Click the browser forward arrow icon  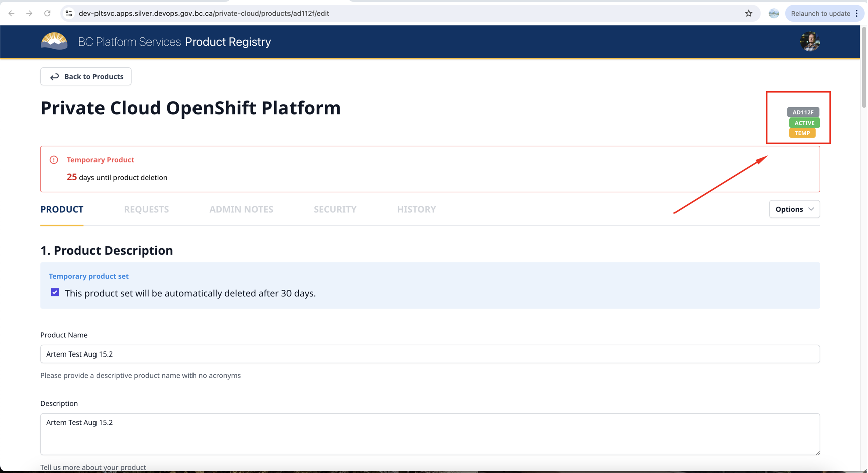pyautogui.click(x=29, y=13)
